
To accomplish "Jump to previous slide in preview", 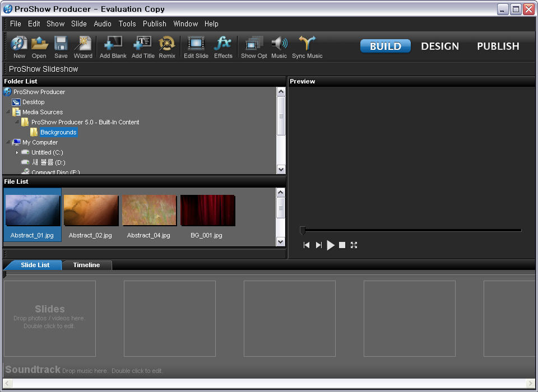I will (307, 245).
